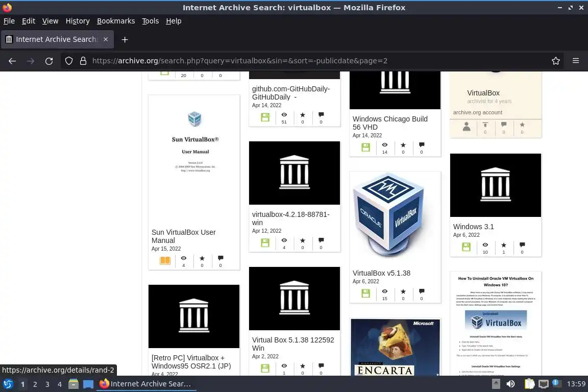Open the History menu

(78, 21)
